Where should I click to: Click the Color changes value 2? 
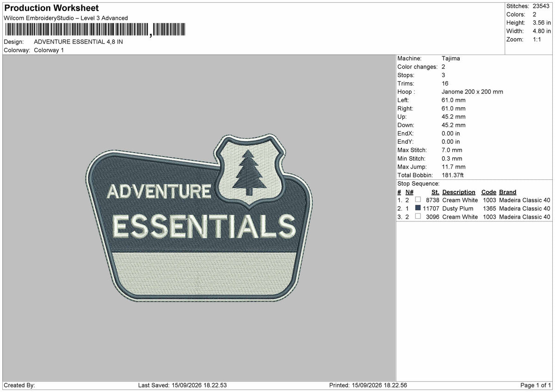click(x=444, y=67)
